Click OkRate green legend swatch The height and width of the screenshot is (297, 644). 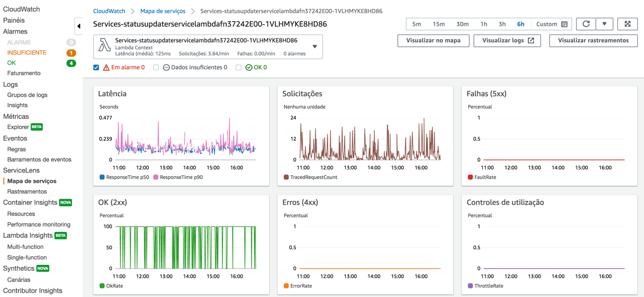[102, 286]
